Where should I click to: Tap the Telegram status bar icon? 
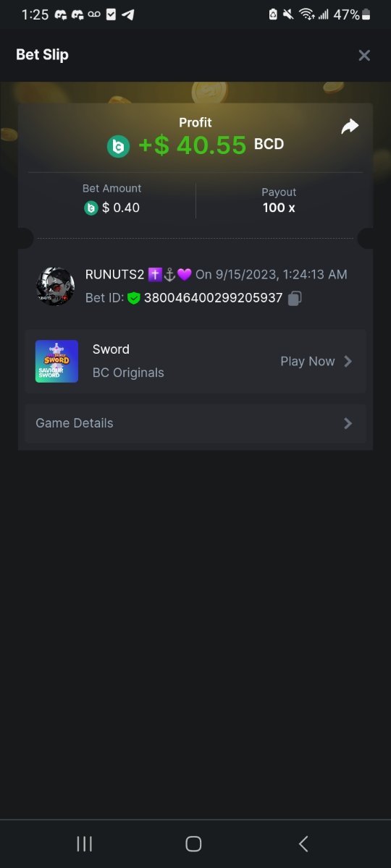click(128, 14)
